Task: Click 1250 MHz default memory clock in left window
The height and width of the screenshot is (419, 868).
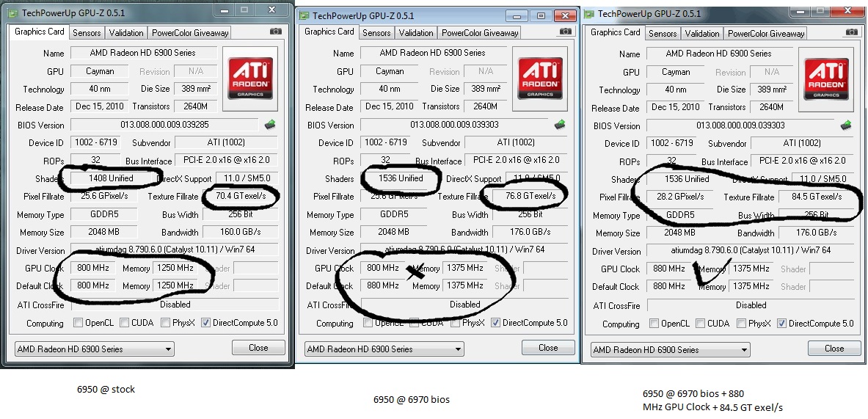Action: [x=175, y=285]
